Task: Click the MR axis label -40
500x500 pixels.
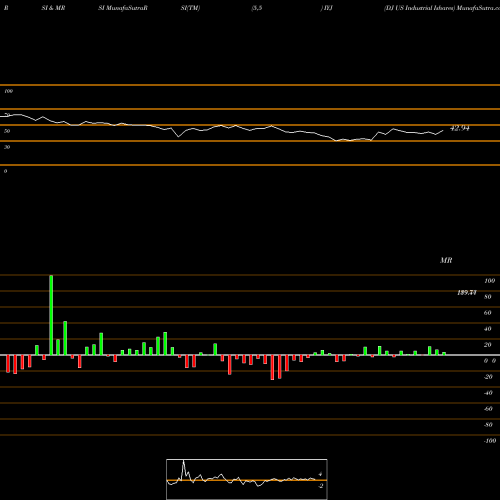Action: [x=488, y=393]
